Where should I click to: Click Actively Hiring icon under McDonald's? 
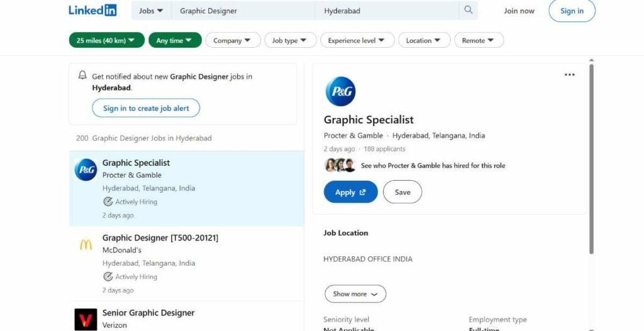108,276
